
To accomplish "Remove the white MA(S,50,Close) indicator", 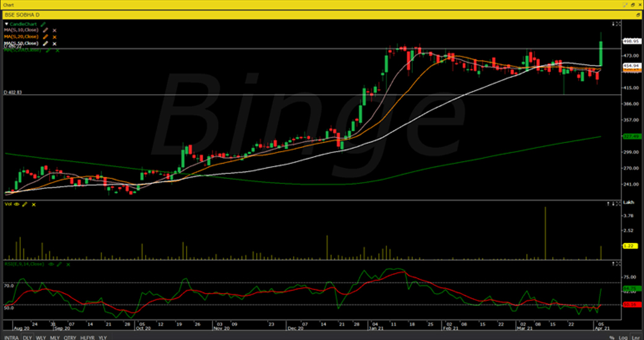I will (54, 43).
